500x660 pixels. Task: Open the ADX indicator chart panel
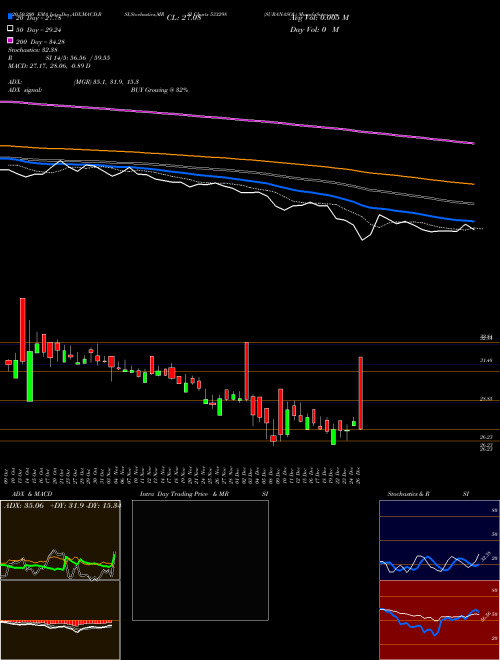[60, 540]
